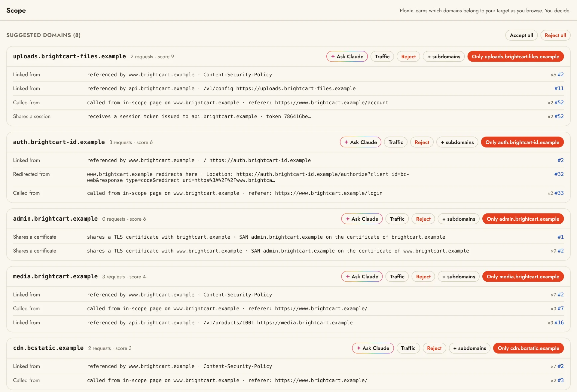
Task: Open request #33 link in auth card
Action: (559, 193)
